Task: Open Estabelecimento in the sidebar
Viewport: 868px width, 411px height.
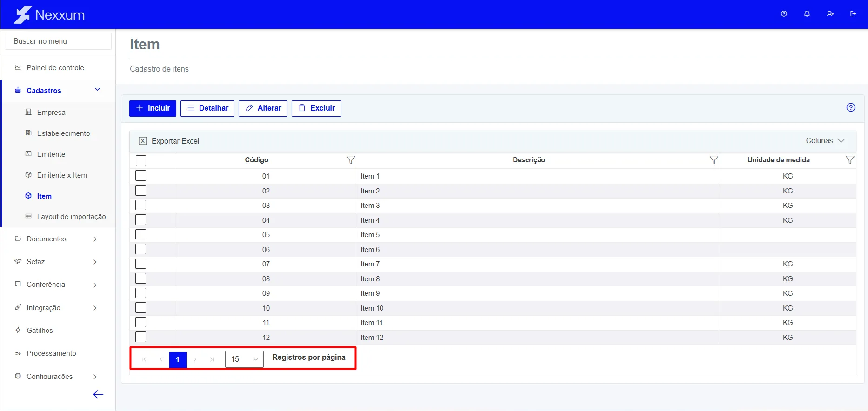Action: tap(63, 133)
